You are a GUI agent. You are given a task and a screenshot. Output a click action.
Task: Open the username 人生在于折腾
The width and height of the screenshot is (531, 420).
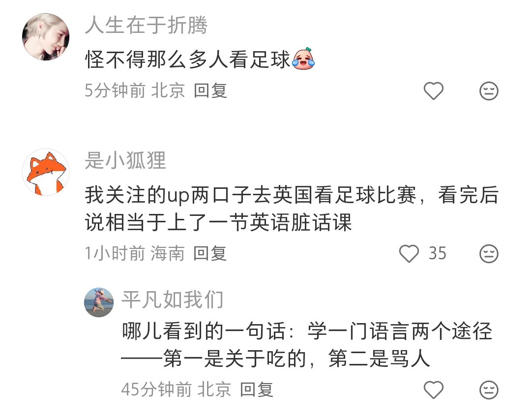coord(147,26)
